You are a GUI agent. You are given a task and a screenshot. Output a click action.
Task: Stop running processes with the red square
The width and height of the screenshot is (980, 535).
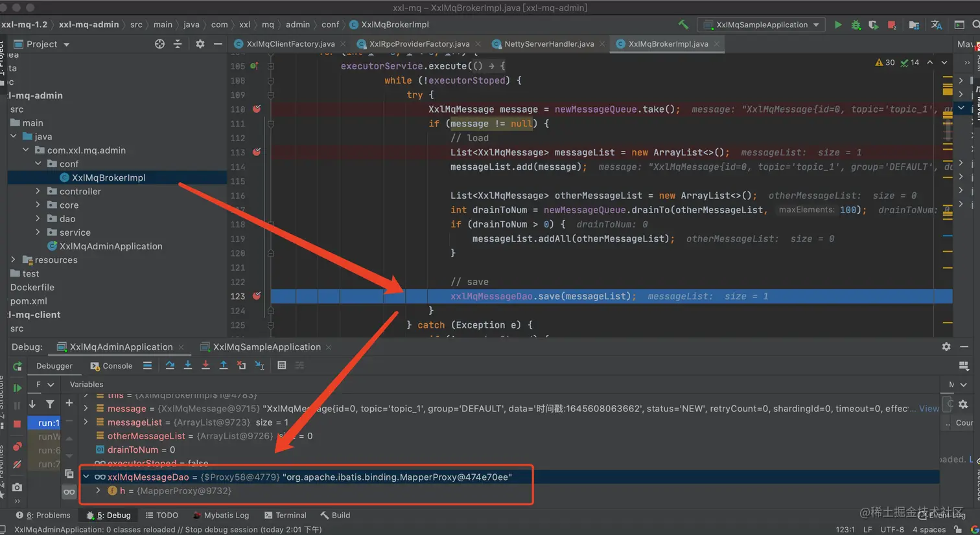pos(892,25)
